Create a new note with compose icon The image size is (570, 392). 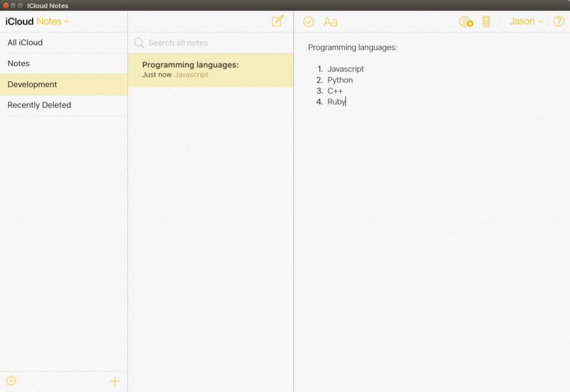tap(278, 21)
